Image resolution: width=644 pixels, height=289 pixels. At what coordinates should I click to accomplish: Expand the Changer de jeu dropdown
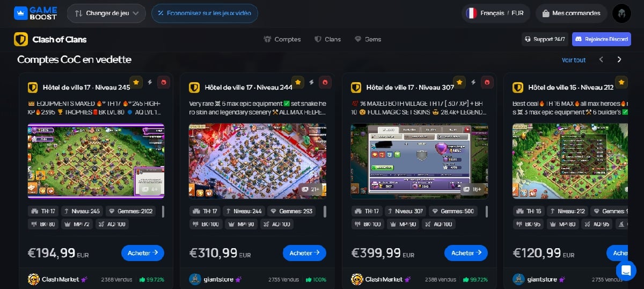(106, 13)
